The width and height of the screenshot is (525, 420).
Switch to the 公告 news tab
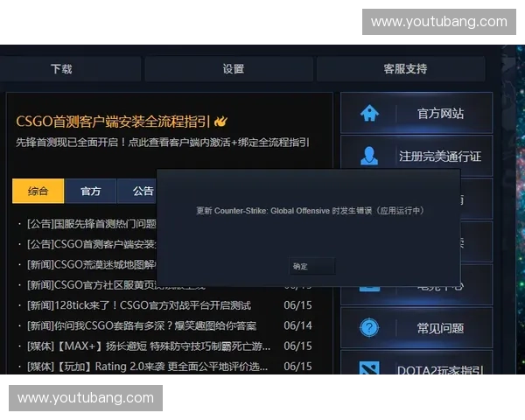pos(137,191)
